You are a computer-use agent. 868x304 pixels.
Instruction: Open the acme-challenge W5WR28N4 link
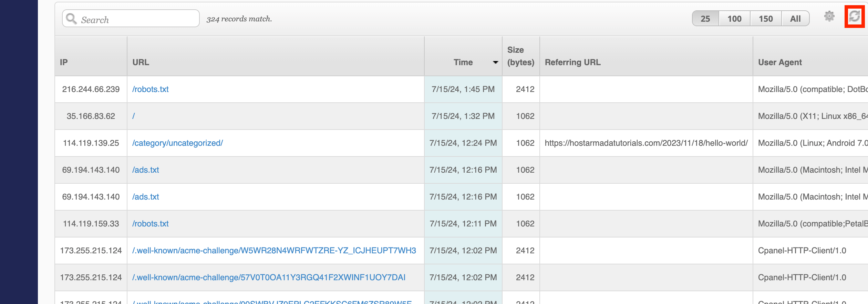(x=274, y=251)
